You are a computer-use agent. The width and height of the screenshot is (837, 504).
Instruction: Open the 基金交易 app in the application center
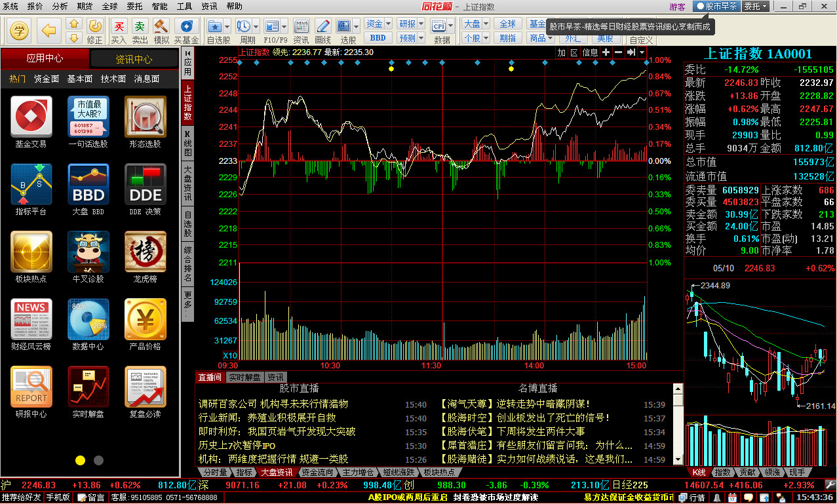pyautogui.click(x=31, y=118)
